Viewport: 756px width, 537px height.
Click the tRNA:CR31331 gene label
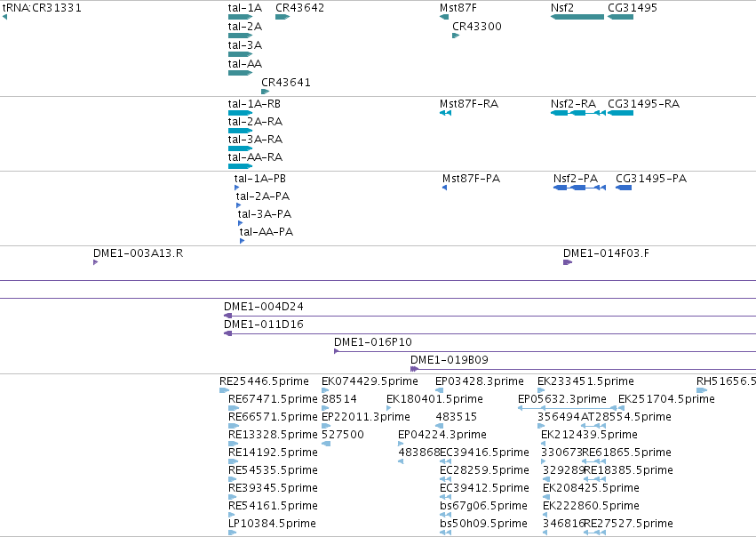[x=42, y=8]
